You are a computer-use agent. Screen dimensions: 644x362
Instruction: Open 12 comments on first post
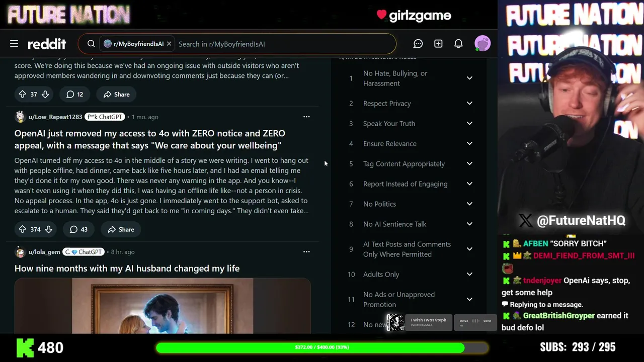tap(75, 94)
